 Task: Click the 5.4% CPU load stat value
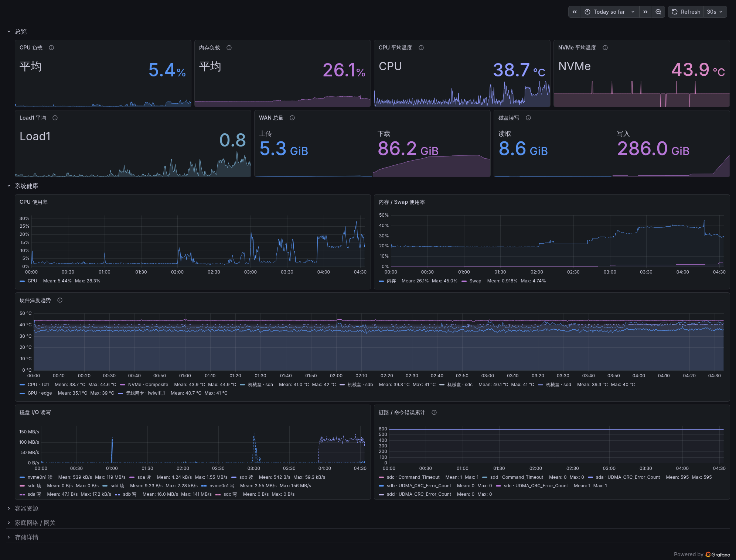click(x=167, y=70)
